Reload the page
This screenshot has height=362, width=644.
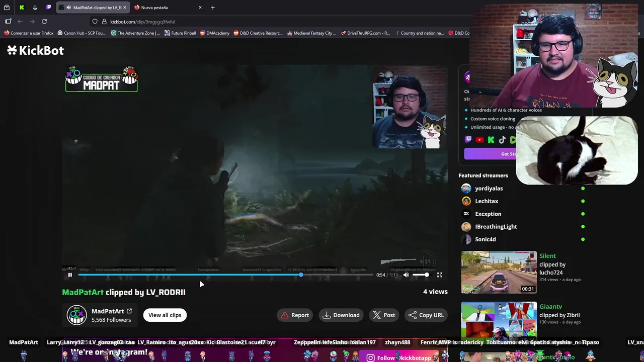[44, 22]
